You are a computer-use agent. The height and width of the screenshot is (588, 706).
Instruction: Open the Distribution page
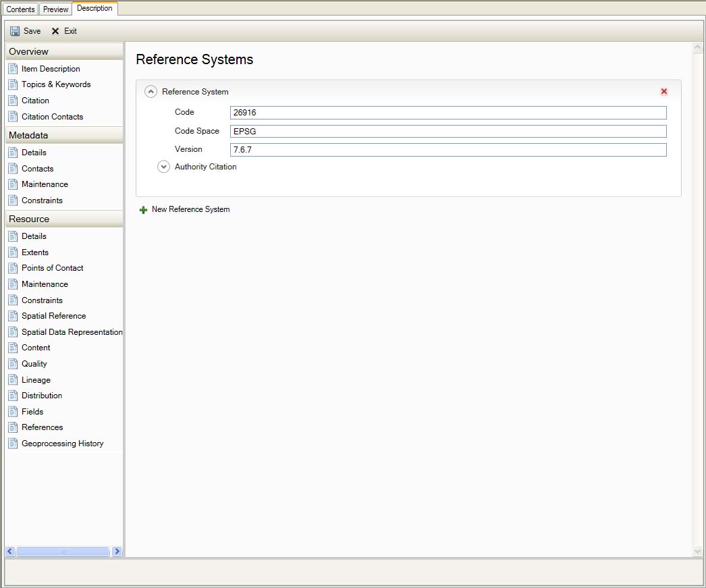click(42, 396)
